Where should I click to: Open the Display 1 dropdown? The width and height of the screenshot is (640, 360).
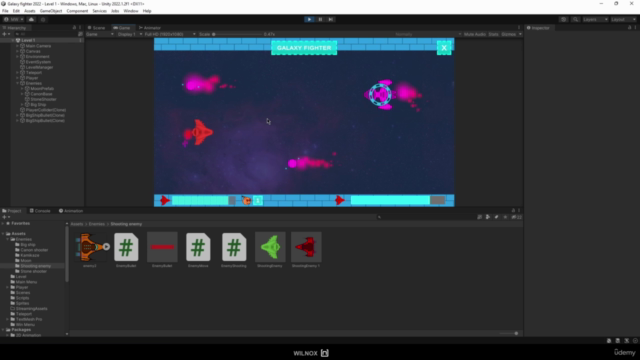point(130,34)
